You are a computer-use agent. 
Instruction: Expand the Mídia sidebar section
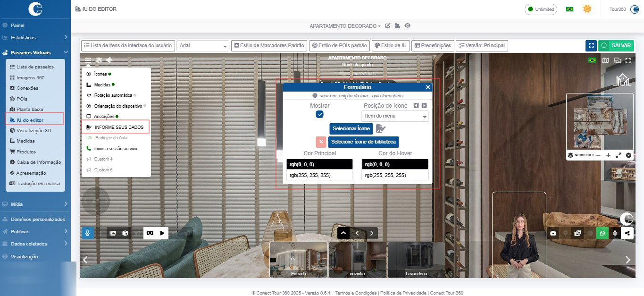[x=35, y=204]
